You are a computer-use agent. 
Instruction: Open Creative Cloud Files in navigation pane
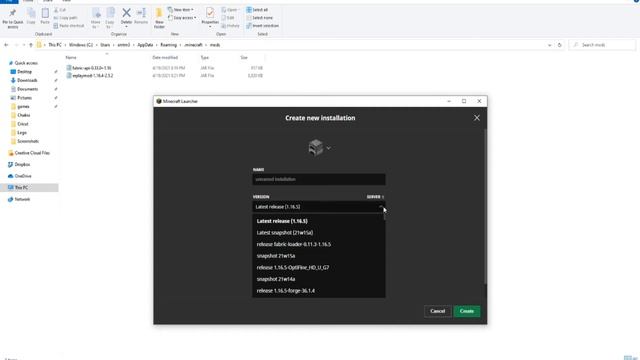pos(32,153)
